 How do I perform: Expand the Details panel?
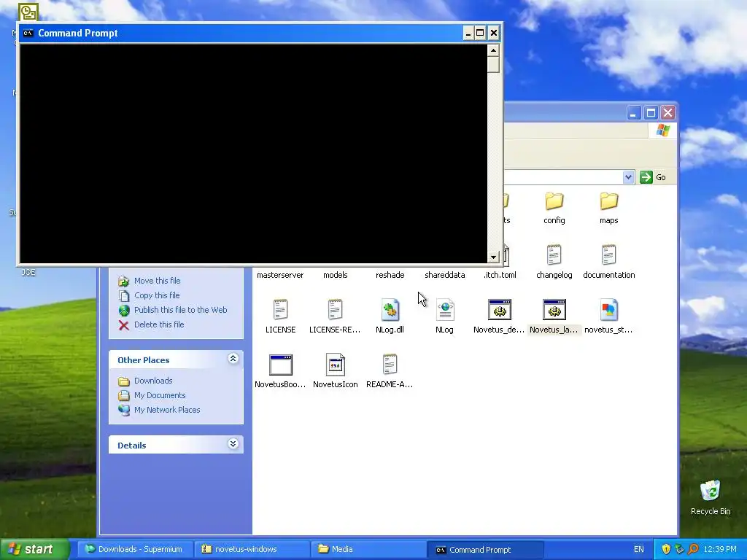coord(233,444)
